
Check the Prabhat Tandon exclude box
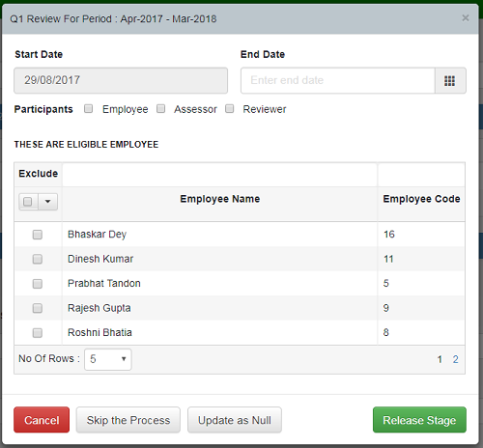[38, 284]
